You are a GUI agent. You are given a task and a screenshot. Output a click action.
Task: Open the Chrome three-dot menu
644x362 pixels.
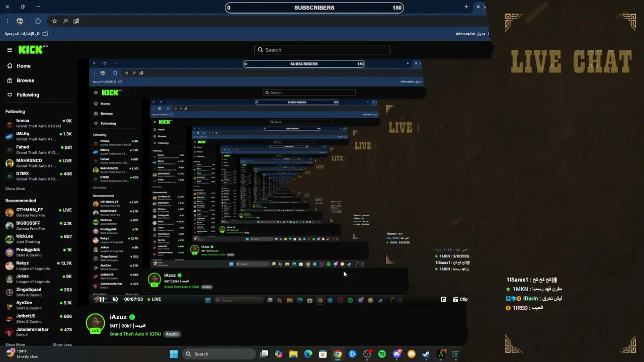pos(8,21)
